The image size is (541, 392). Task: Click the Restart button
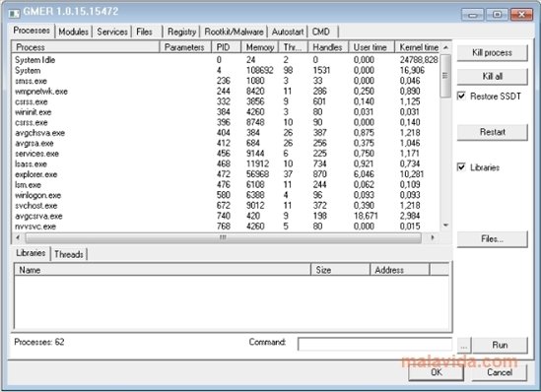click(x=492, y=132)
